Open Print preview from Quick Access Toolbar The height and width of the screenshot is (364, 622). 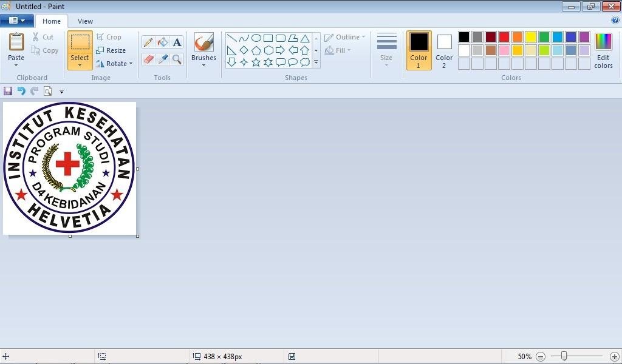(47, 92)
